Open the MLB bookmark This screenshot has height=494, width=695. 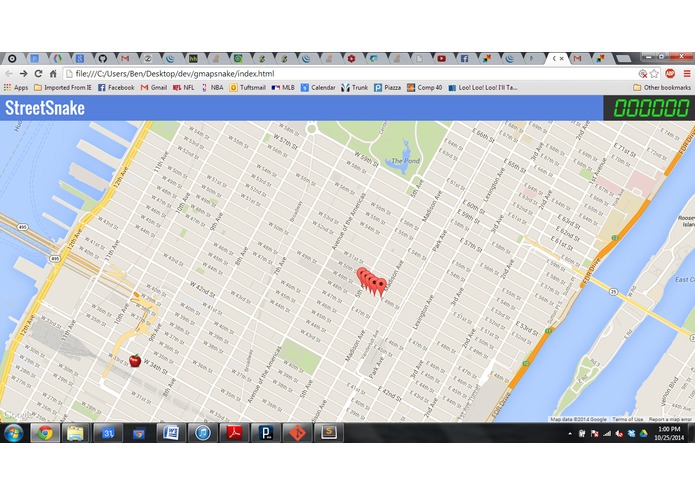click(x=283, y=88)
